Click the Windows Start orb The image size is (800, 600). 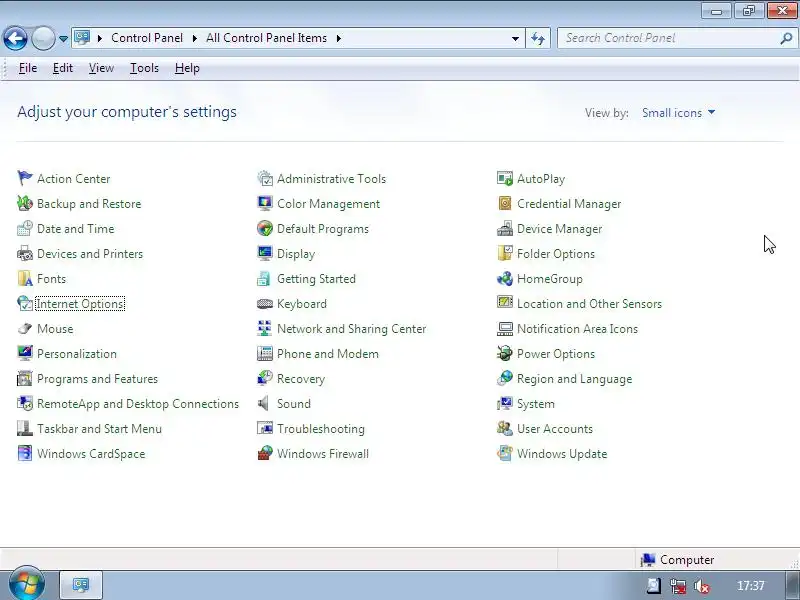(x=27, y=583)
